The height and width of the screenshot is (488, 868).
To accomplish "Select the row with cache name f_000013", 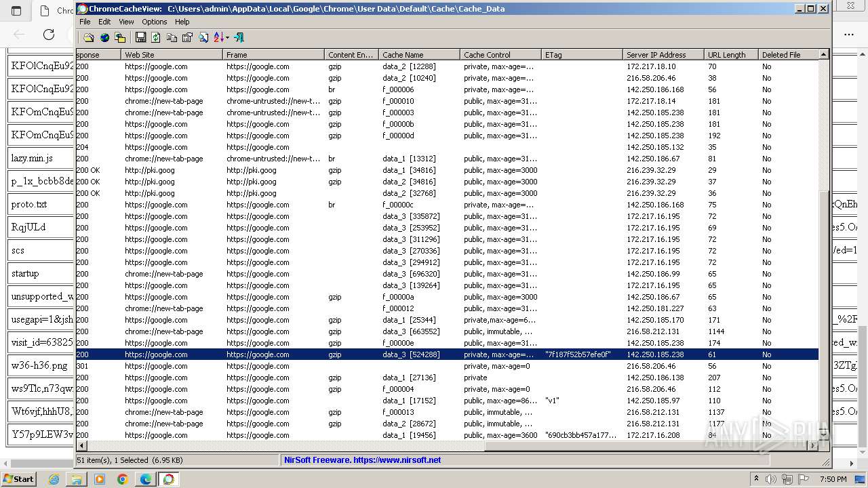I will click(447, 412).
